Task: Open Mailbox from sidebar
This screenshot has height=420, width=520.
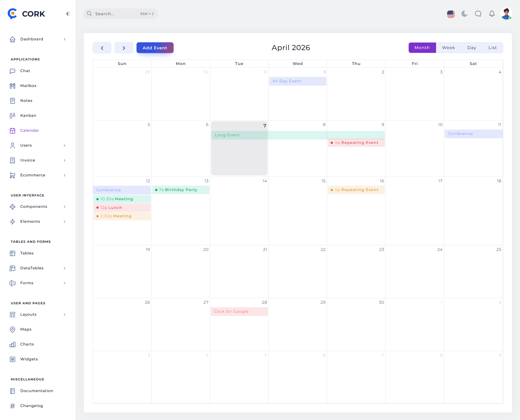Action: click(28, 86)
